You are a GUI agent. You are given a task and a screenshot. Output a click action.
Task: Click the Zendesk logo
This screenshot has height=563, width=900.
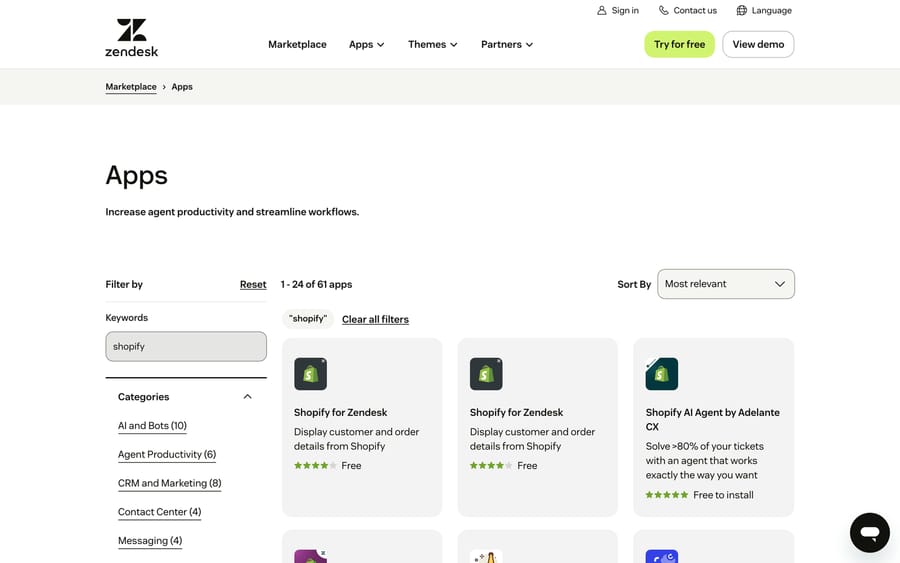(131, 38)
